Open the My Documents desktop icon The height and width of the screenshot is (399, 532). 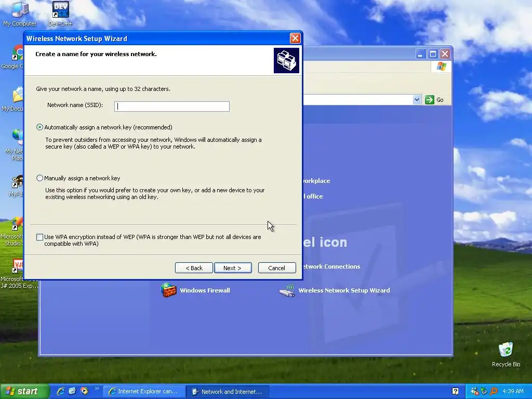[14, 99]
